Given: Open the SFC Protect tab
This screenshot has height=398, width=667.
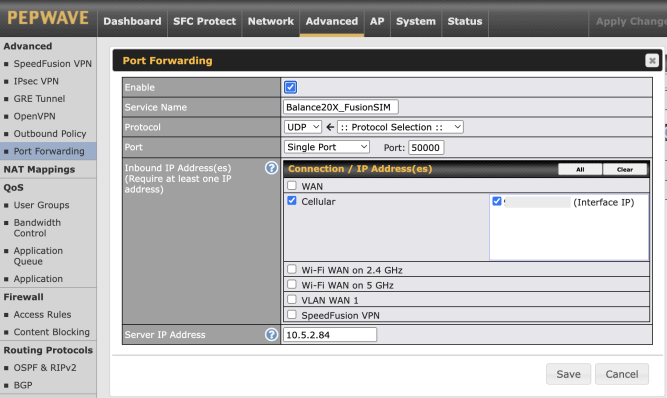Looking at the screenshot, I should point(204,21).
